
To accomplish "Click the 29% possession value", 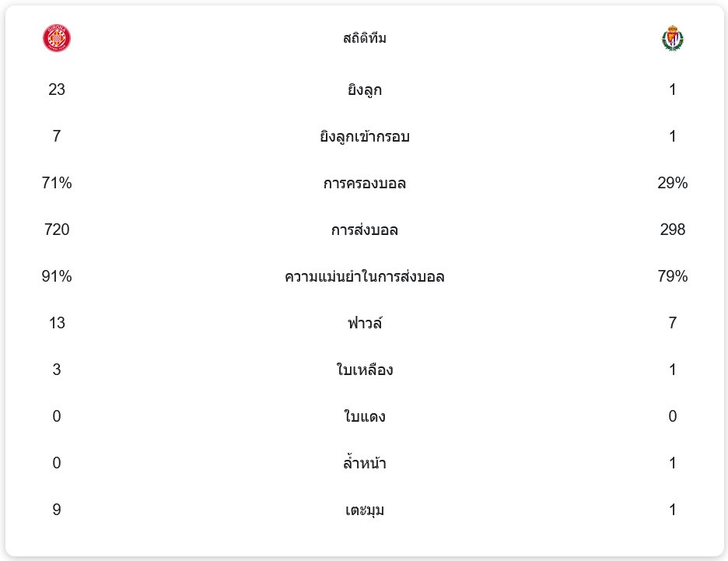I will pos(672,184).
